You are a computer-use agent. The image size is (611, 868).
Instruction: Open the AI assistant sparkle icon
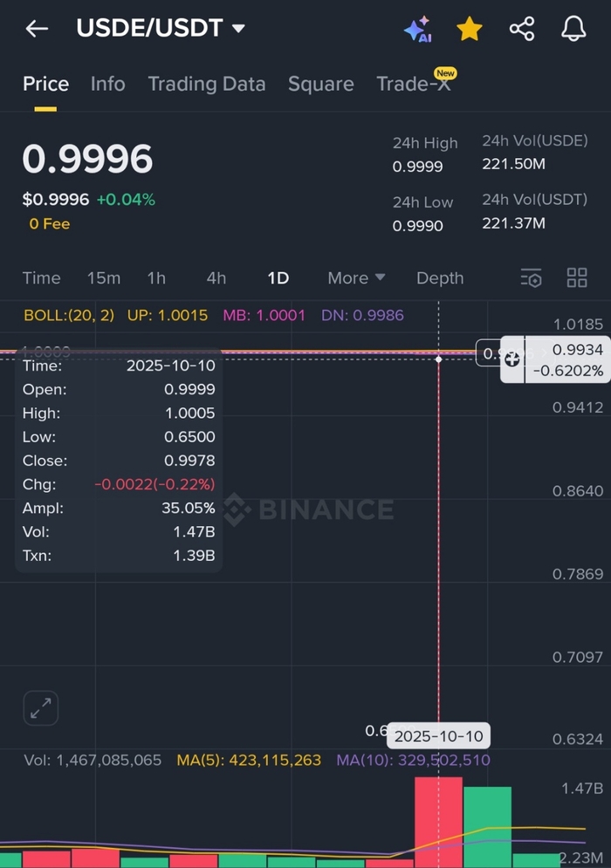tap(417, 29)
